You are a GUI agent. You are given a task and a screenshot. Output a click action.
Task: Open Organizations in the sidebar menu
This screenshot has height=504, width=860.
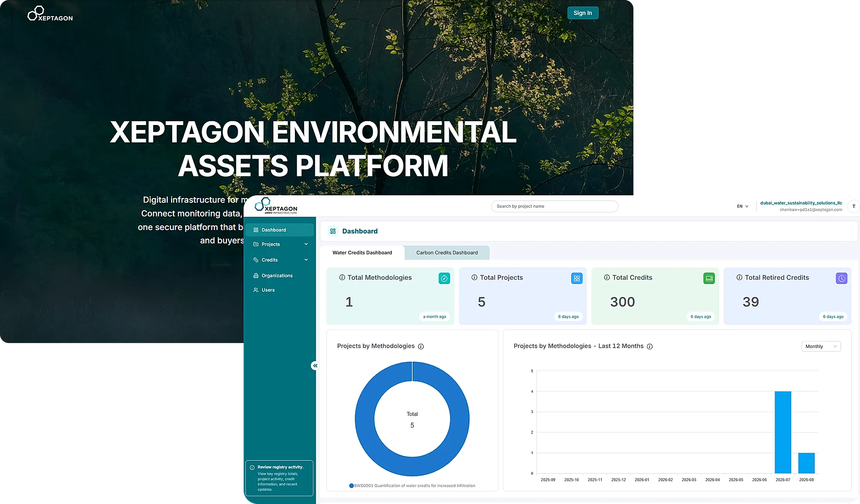279,276
